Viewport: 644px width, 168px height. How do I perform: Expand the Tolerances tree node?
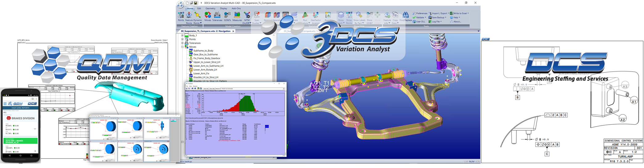pyautogui.click(x=183, y=43)
